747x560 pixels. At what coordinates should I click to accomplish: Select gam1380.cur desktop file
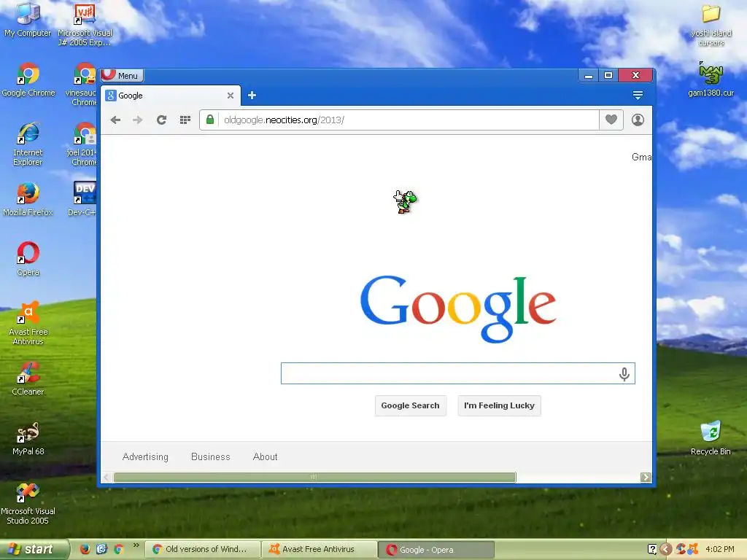point(711,79)
